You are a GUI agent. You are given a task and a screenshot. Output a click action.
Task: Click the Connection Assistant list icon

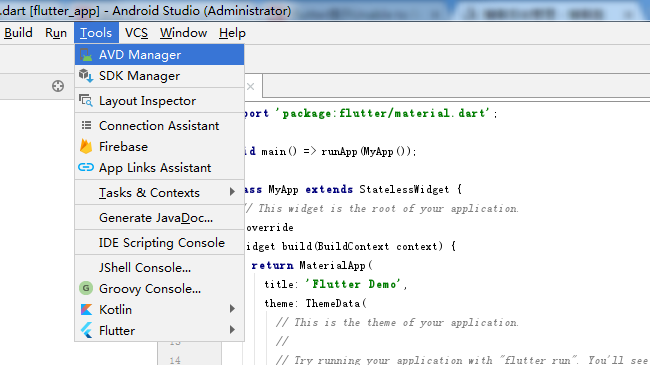86,125
